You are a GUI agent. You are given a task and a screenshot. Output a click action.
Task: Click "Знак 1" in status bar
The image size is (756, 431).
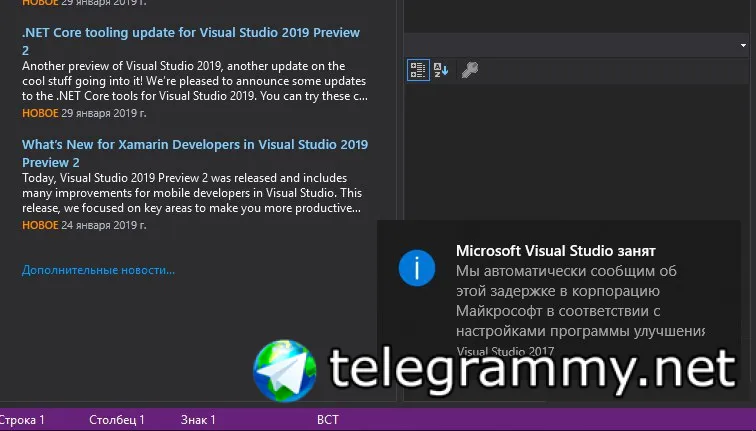coord(198,420)
